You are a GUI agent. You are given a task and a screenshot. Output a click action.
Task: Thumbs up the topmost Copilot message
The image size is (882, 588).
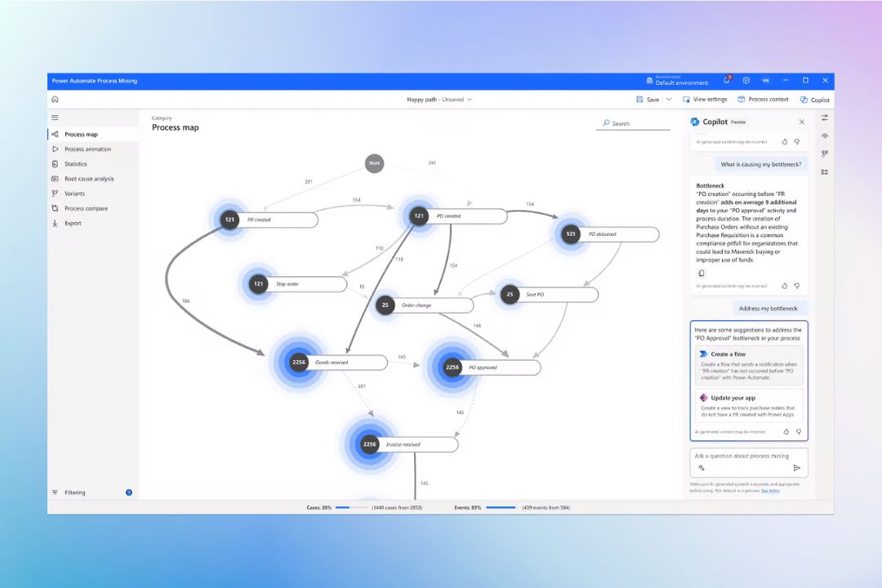(x=785, y=142)
